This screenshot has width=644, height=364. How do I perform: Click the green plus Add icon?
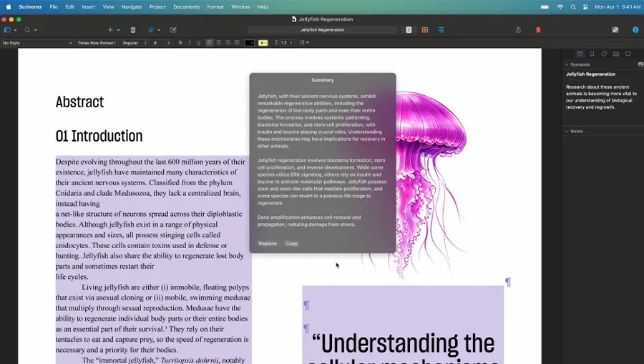click(109, 30)
